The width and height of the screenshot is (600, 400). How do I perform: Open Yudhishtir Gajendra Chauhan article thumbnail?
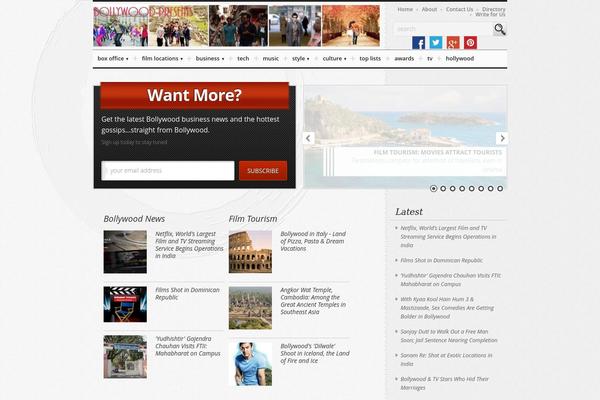pos(125,357)
